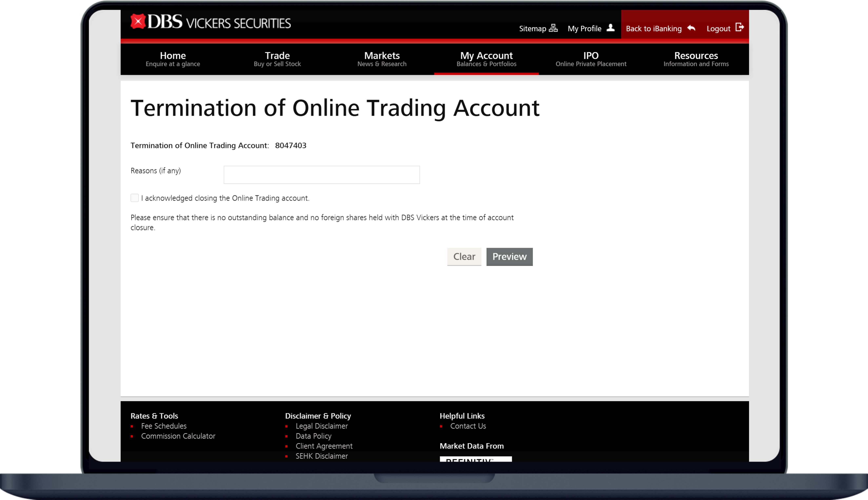Open the Sitemap via its icon
Viewport: 868px width, 500px height.
[553, 28]
